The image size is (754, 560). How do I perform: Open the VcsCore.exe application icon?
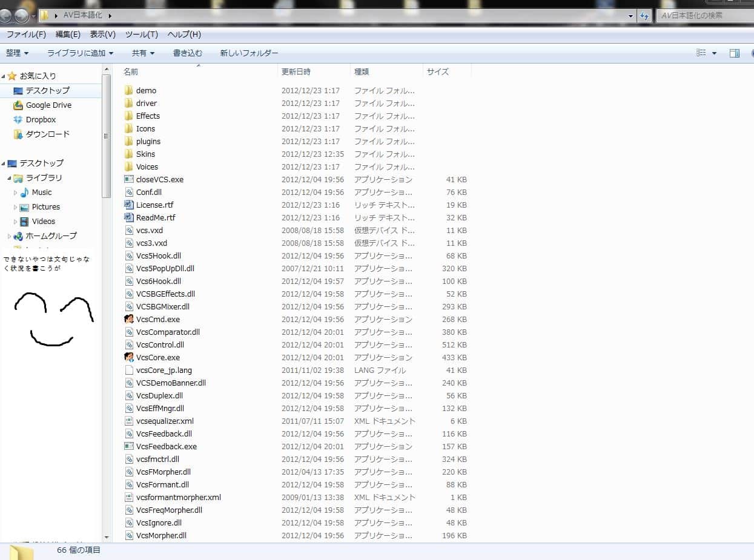pyautogui.click(x=128, y=357)
